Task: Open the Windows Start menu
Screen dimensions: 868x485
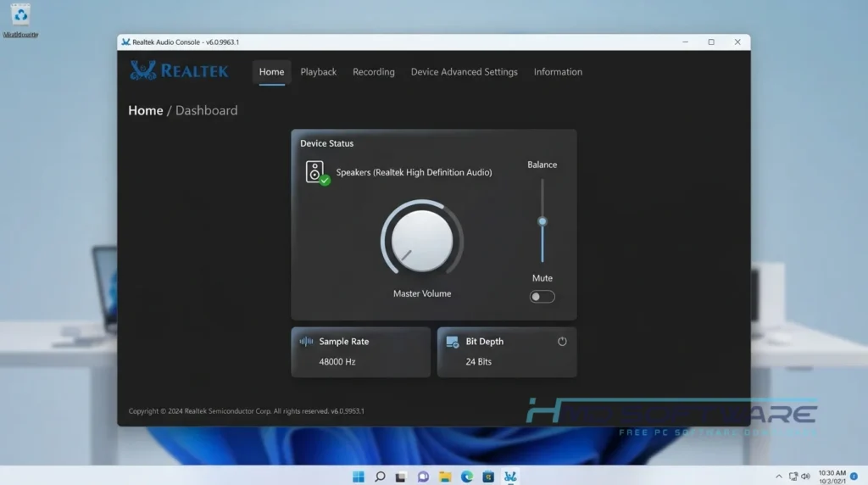Action: point(359,477)
